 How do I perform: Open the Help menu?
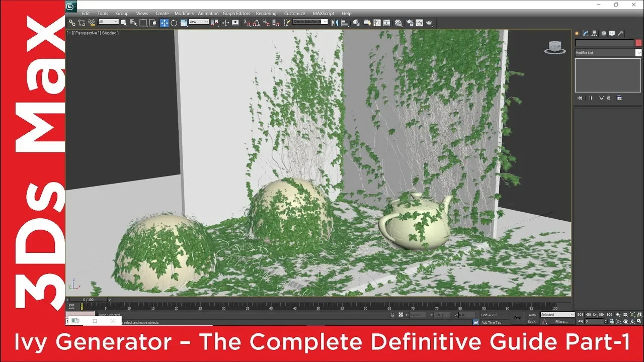[347, 14]
